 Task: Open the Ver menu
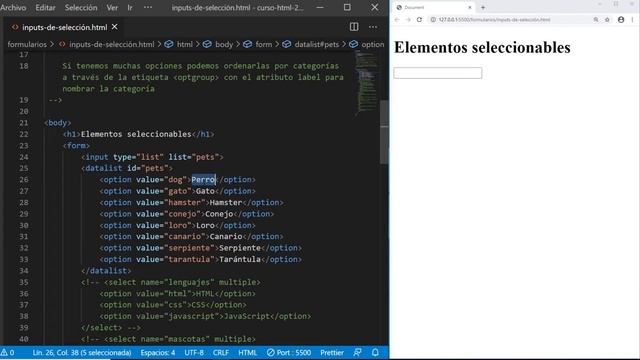[112, 7]
